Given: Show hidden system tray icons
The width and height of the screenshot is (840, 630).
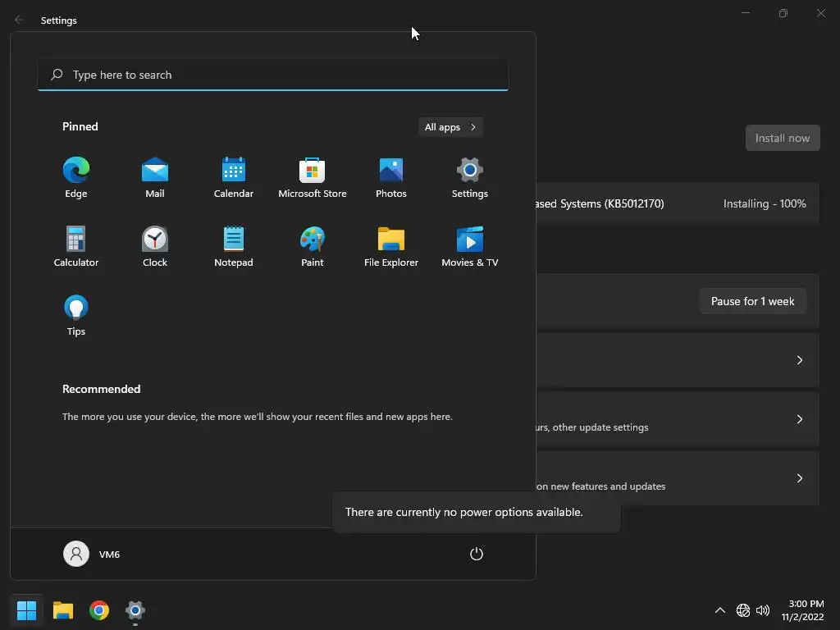Looking at the screenshot, I should [x=720, y=610].
